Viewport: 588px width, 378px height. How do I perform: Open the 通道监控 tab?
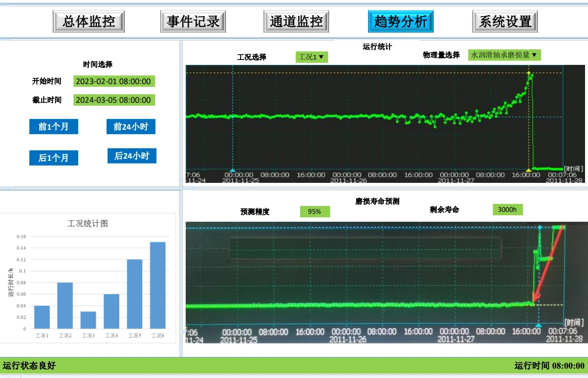[x=296, y=22]
